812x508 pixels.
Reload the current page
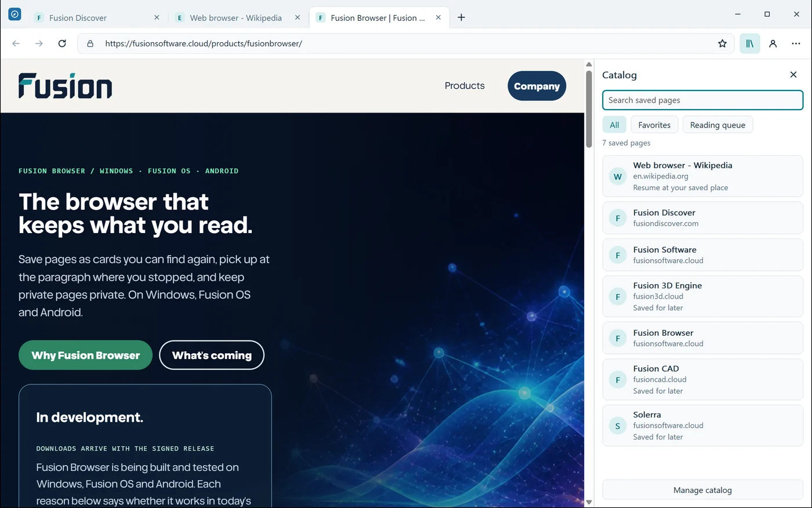point(62,43)
